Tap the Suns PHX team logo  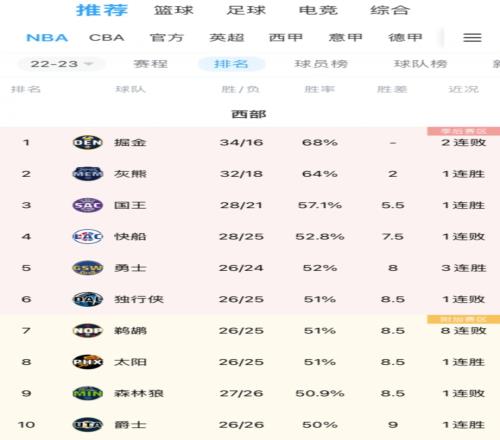tap(88, 362)
